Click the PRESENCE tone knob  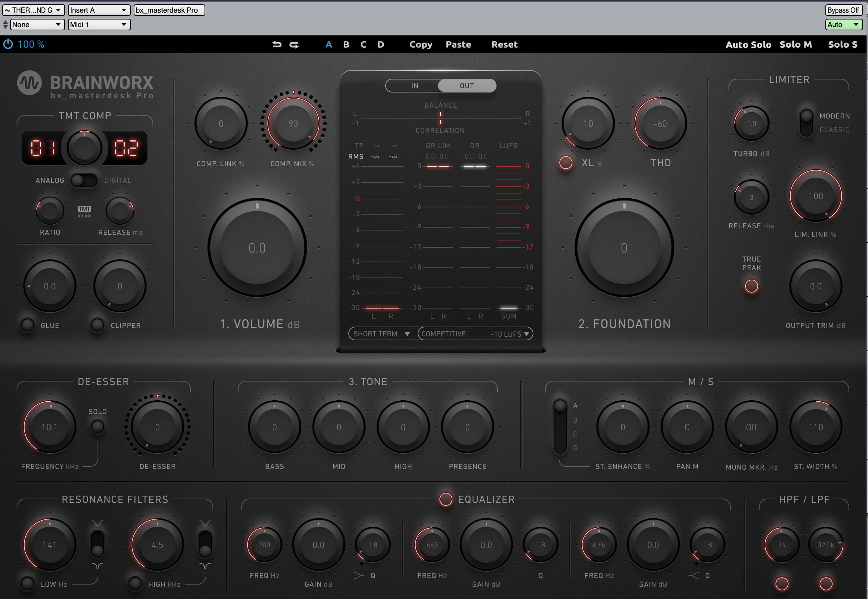[467, 427]
